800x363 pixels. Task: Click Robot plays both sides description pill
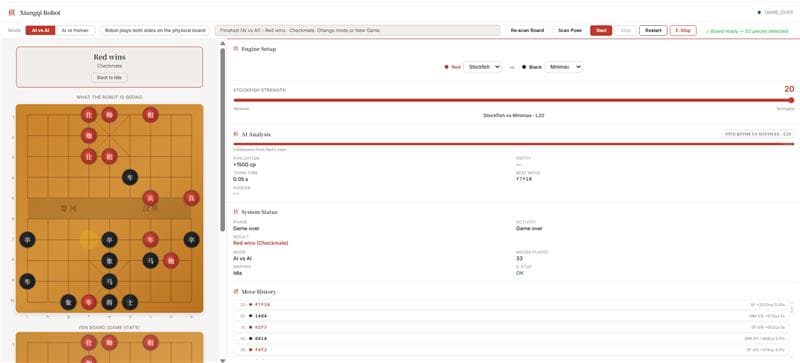click(155, 30)
